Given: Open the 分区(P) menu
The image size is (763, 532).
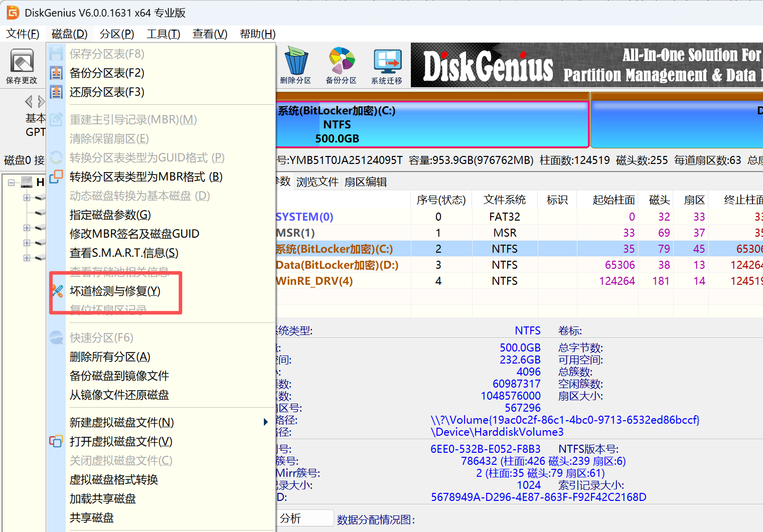Looking at the screenshot, I should point(117,34).
